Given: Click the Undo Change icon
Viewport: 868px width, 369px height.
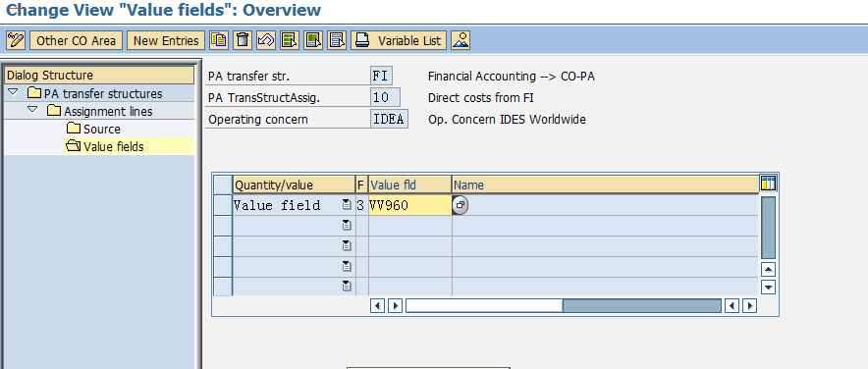Looking at the screenshot, I should pyautogui.click(x=266, y=40).
